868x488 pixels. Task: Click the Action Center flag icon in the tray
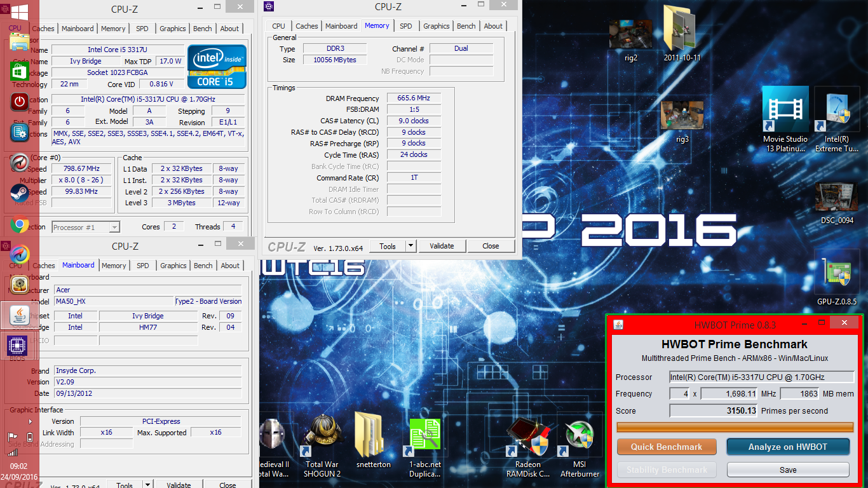pos(12,437)
